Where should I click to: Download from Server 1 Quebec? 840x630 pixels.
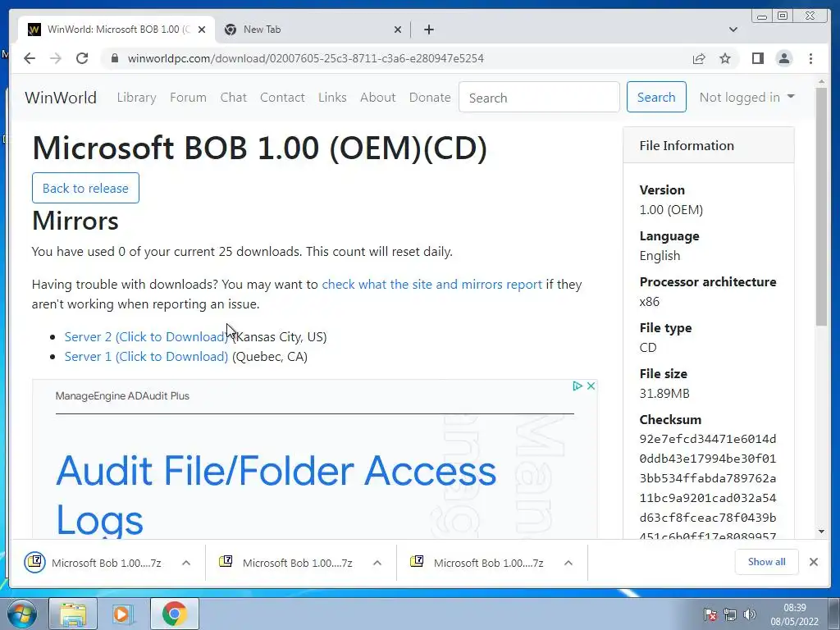point(146,356)
